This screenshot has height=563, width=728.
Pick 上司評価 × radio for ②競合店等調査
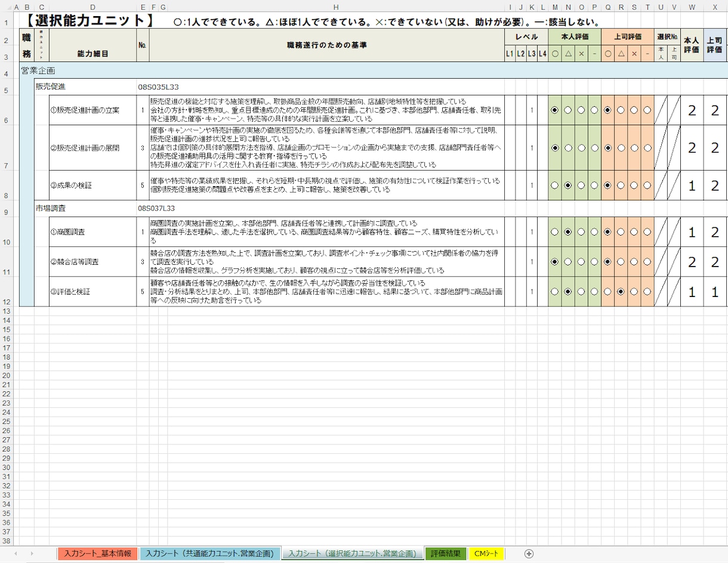[634, 262]
